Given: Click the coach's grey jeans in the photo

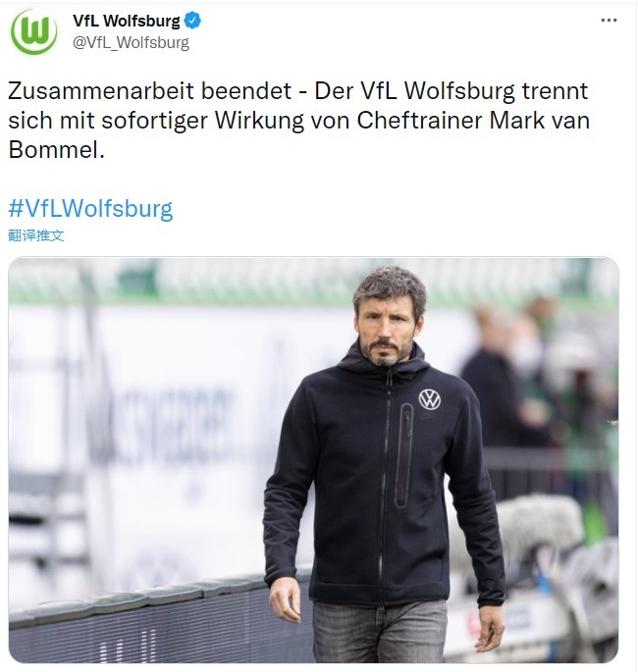Looking at the screenshot, I should click(380, 631).
